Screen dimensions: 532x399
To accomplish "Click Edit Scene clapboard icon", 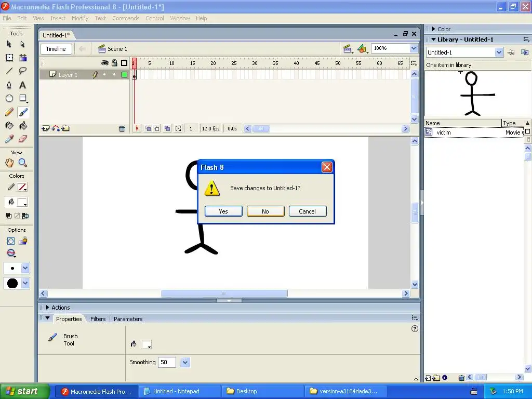I will pyautogui.click(x=348, y=49).
